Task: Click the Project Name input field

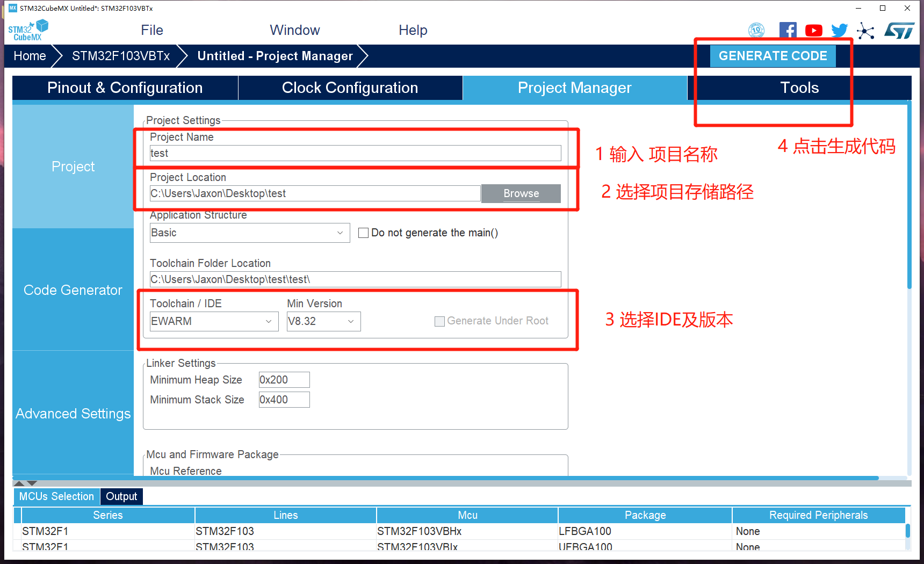Action: 355,153
